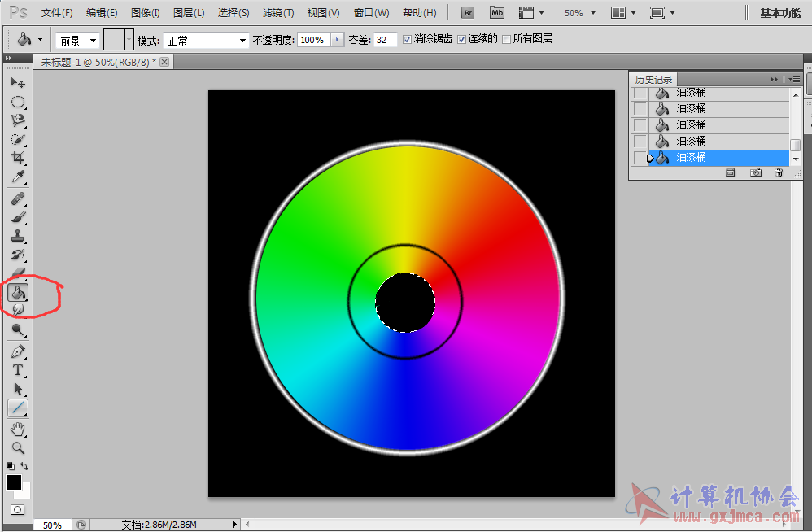Open the 视图(V) menu

click(x=324, y=12)
